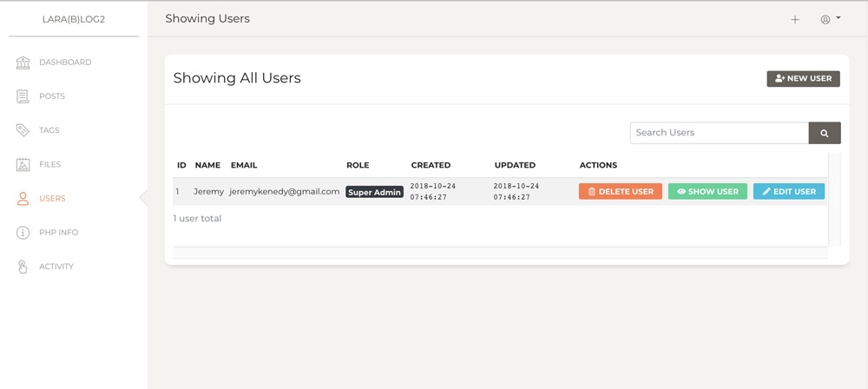
Task: Click the 'Showing All Users' heading
Action: pos(237,78)
